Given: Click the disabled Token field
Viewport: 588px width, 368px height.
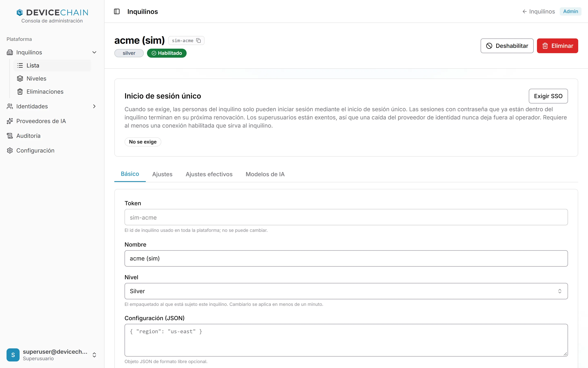Looking at the screenshot, I should (346, 217).
